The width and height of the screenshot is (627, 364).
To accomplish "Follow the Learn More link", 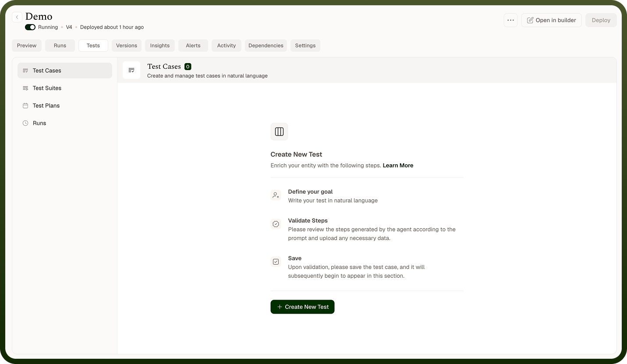I will (x=398, y=166).
